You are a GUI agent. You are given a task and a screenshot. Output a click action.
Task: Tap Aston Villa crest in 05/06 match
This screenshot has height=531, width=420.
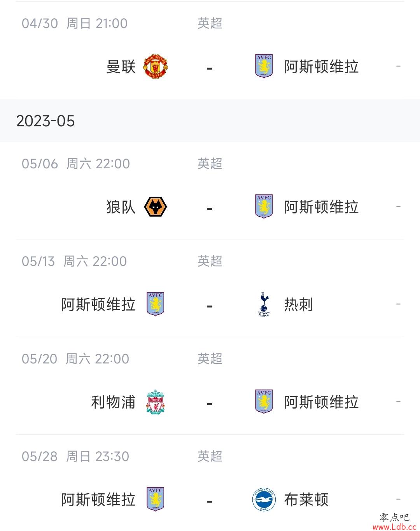(x=264, y=206)
